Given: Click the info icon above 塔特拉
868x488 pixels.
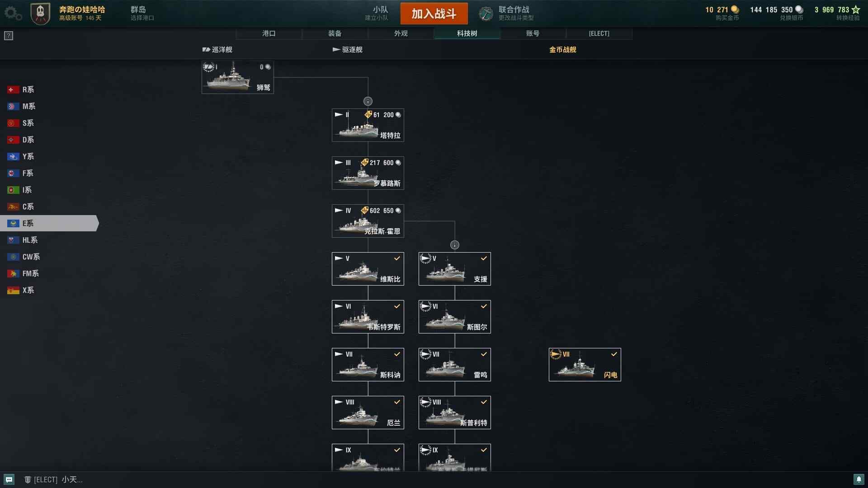Looking at the screenshot, I should (x=368, y=101).
